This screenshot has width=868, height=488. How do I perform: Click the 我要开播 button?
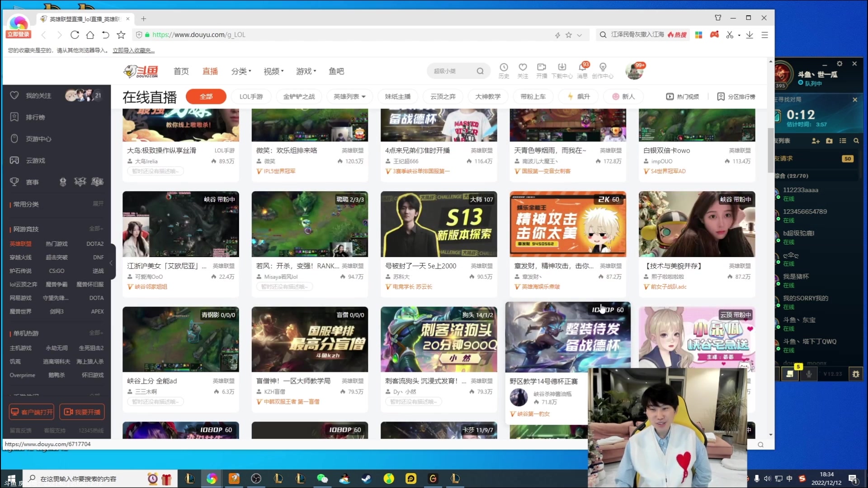click(82, 412)
